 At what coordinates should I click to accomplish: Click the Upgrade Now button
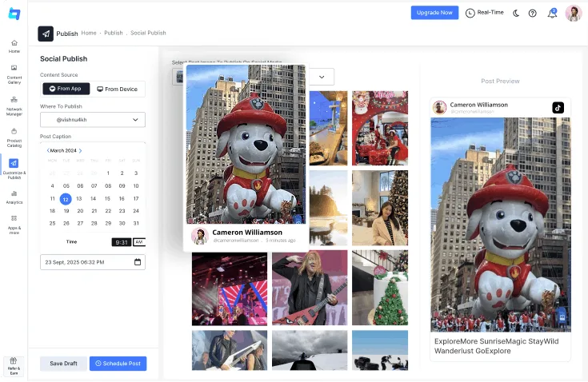pyautogui.click(x=434, y=13)
